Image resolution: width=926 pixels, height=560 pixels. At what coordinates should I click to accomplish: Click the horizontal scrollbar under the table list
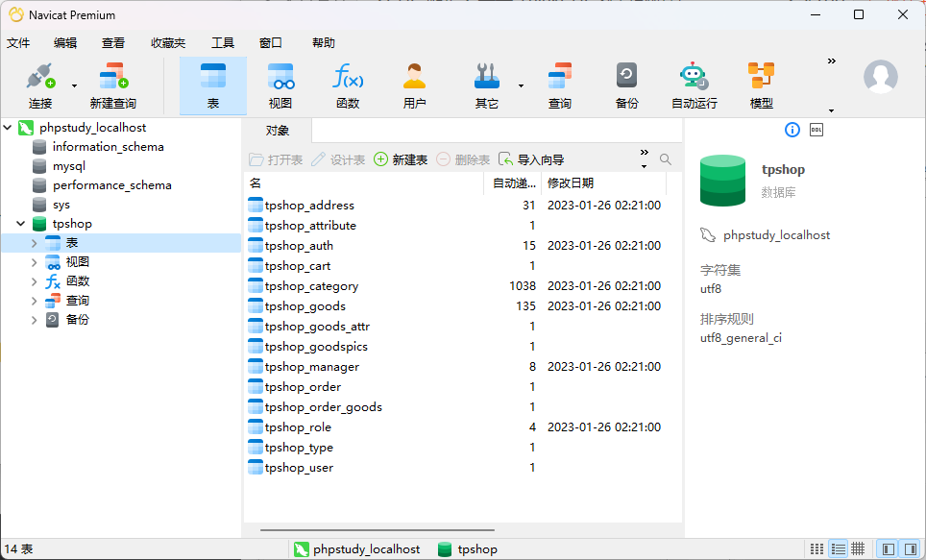[x=377, y=530]
